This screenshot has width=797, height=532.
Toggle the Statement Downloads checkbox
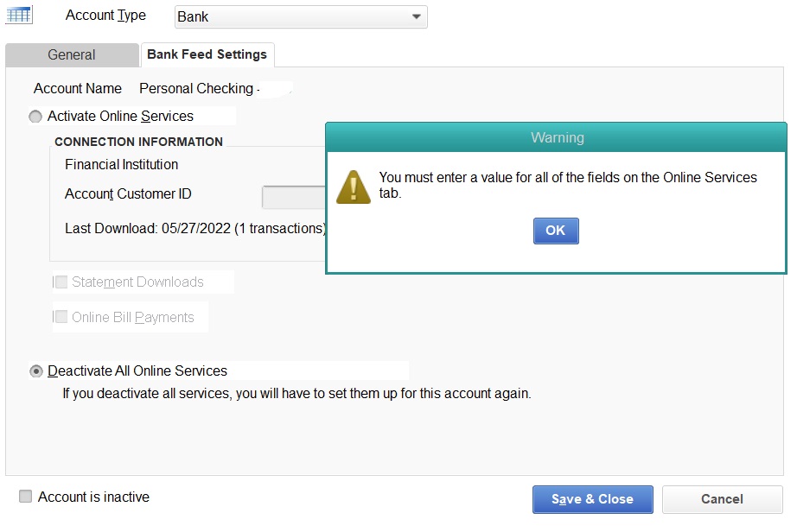click(x=61, y=282)
